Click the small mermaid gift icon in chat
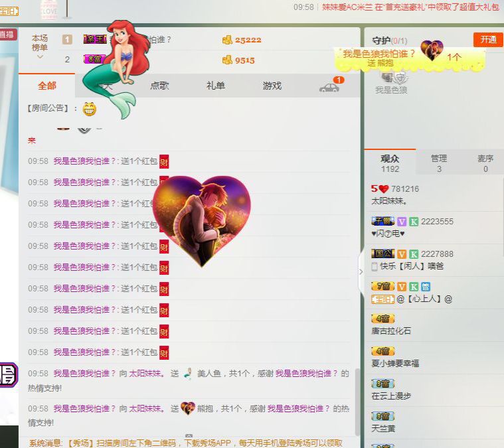 (188, 374)
